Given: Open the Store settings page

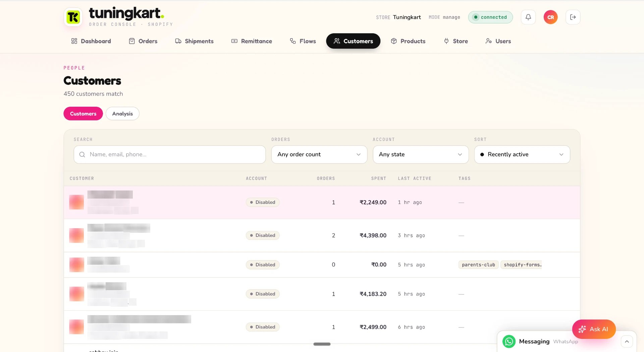Looking at the screenshot, I should 456,41.
